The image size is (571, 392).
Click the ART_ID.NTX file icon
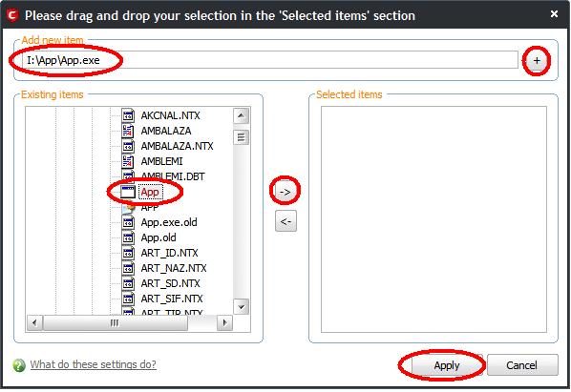click(128, 253)
